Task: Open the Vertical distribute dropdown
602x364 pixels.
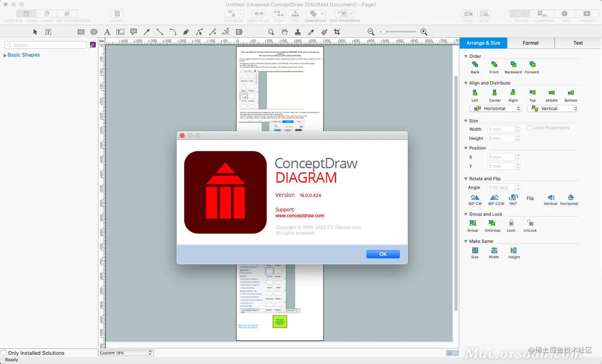Action: click(553, 108)
